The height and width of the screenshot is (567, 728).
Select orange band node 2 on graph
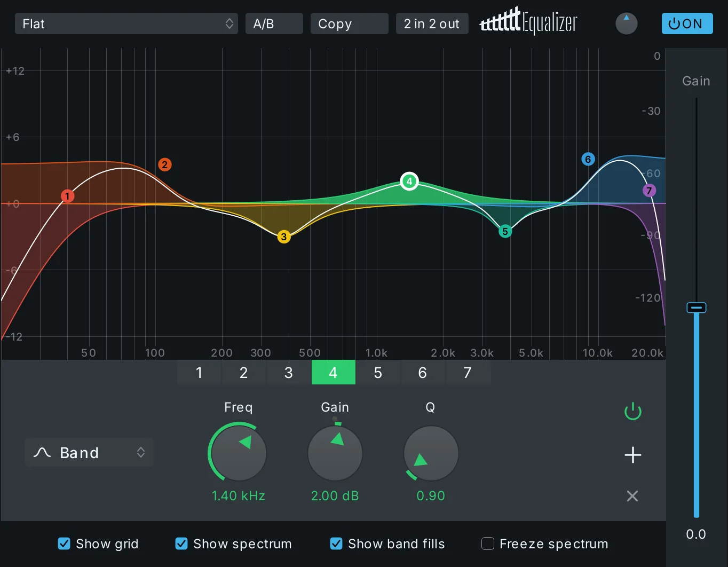pos(164,165)
